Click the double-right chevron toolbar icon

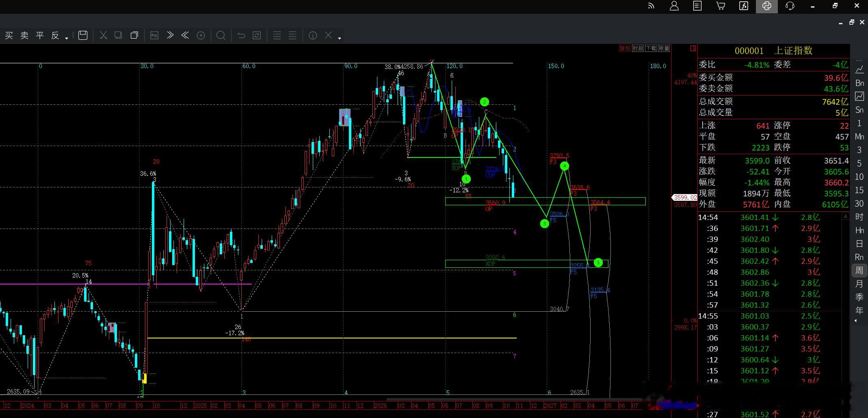(170, 35)
